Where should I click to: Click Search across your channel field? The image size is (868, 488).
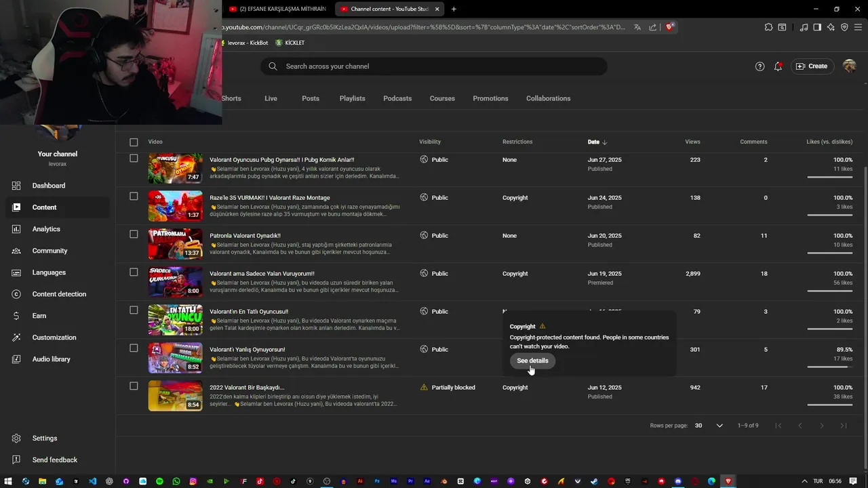point(434,66)
